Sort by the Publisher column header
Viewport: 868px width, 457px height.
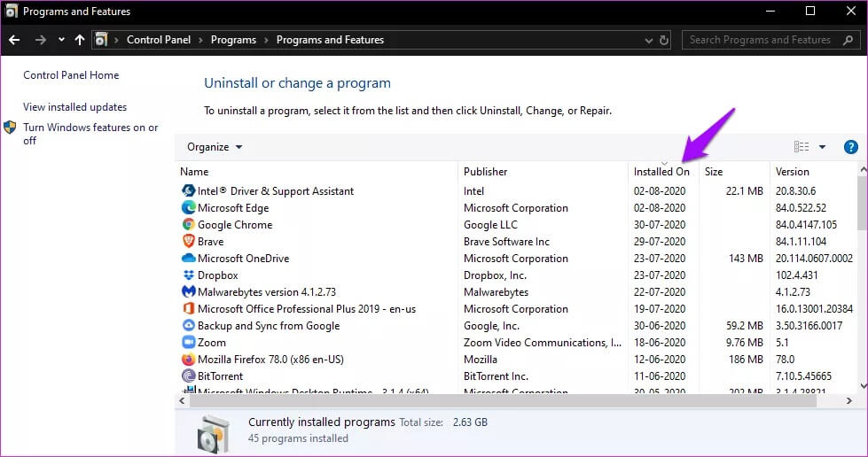543,172
